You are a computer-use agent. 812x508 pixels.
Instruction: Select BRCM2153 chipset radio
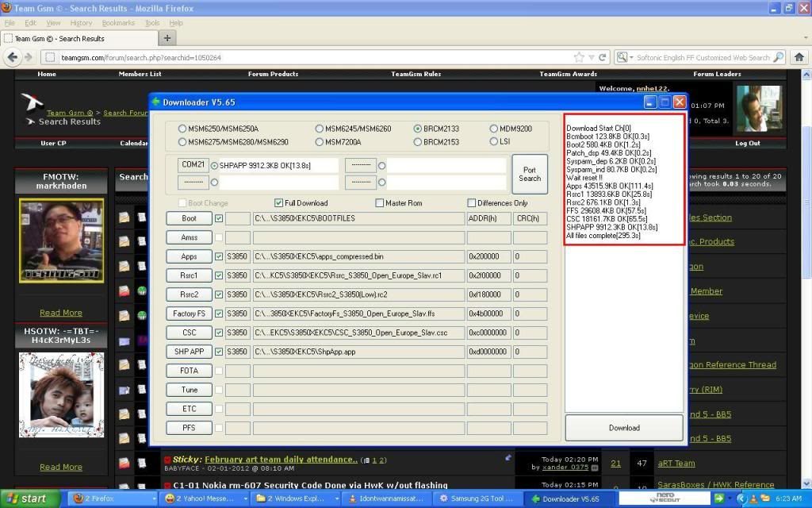tap(417, 142)
